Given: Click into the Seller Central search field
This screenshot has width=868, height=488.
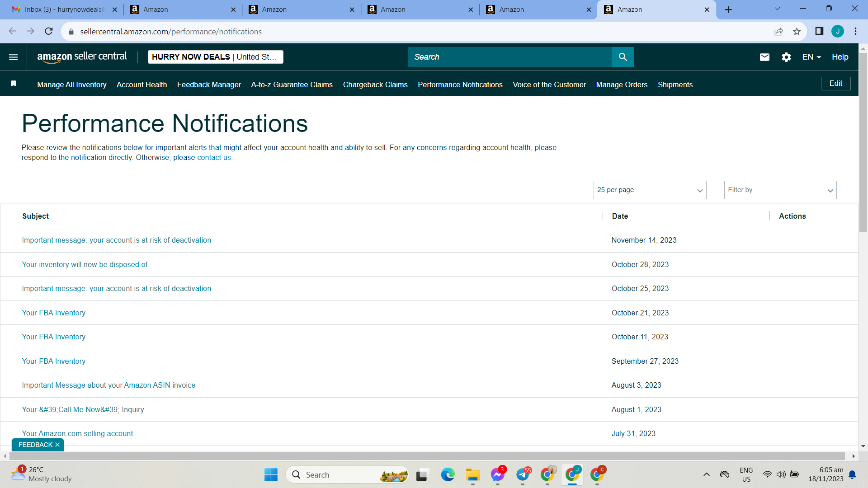Looking at the screenshot, I should 509,57.
